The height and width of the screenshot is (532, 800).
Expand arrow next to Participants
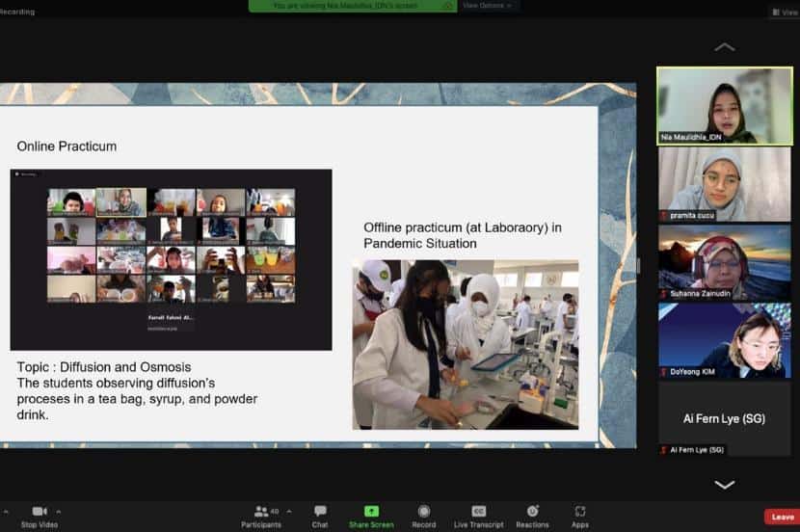click(x=289, y=511)
